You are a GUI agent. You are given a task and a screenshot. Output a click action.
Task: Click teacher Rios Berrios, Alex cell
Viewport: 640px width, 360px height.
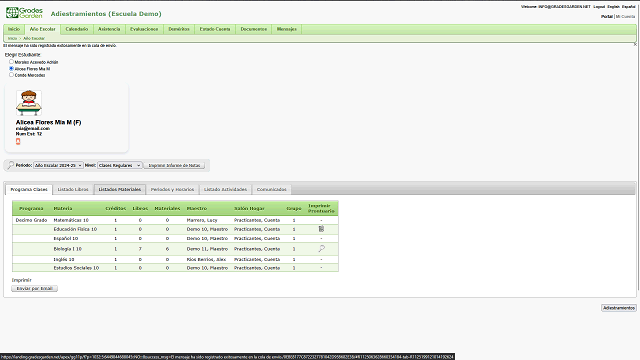[206, 259]
